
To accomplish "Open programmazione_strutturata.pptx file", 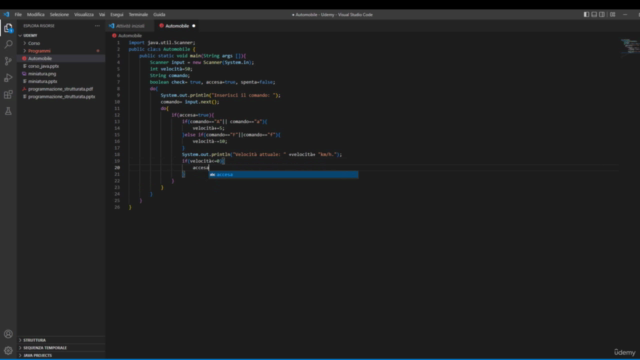I will tap(61, 97).
